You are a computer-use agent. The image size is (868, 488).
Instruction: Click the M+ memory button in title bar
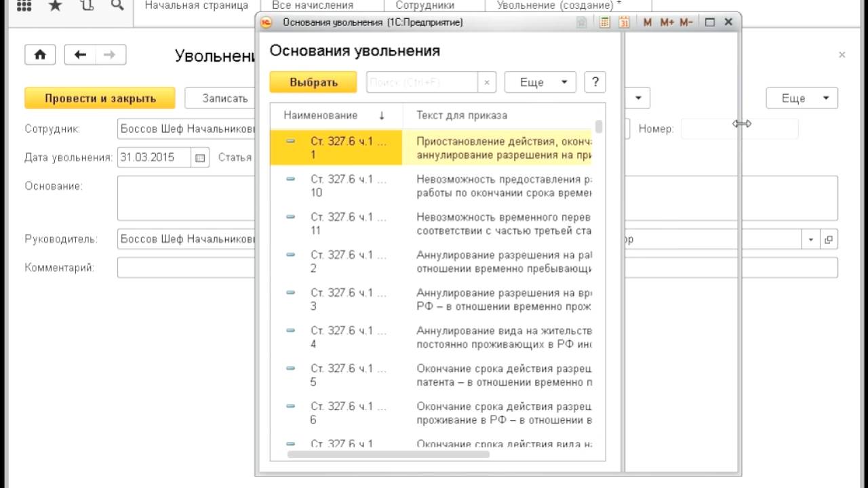667,22
